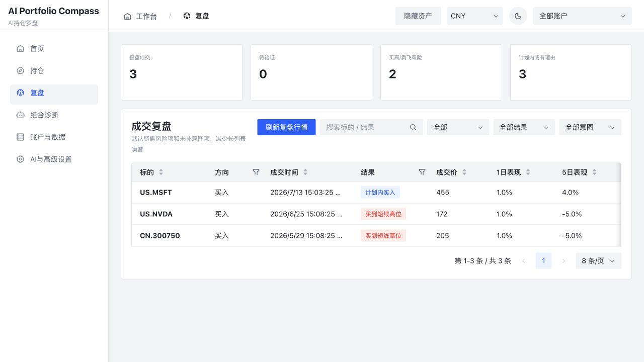The width and height of the screenshot is (644, 362).
Task: Click the 首页 house icon in sidebar
Action: click(x=20, y=49)
